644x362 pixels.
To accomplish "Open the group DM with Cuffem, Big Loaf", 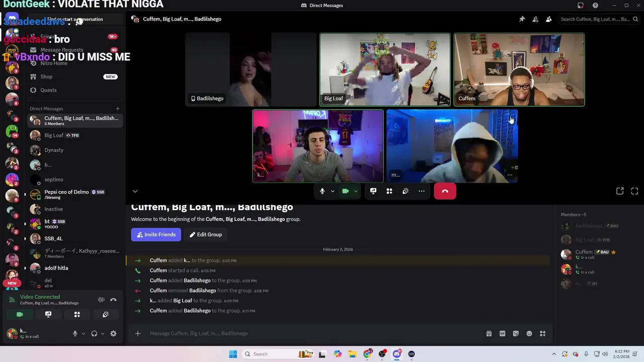I will click(74, 121).
